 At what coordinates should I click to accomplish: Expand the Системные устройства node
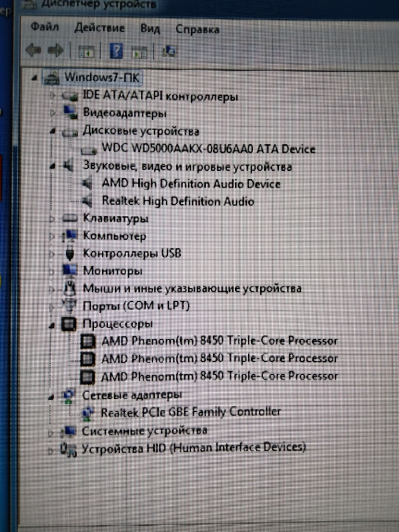pyautogui.click(x=51, y=433)
